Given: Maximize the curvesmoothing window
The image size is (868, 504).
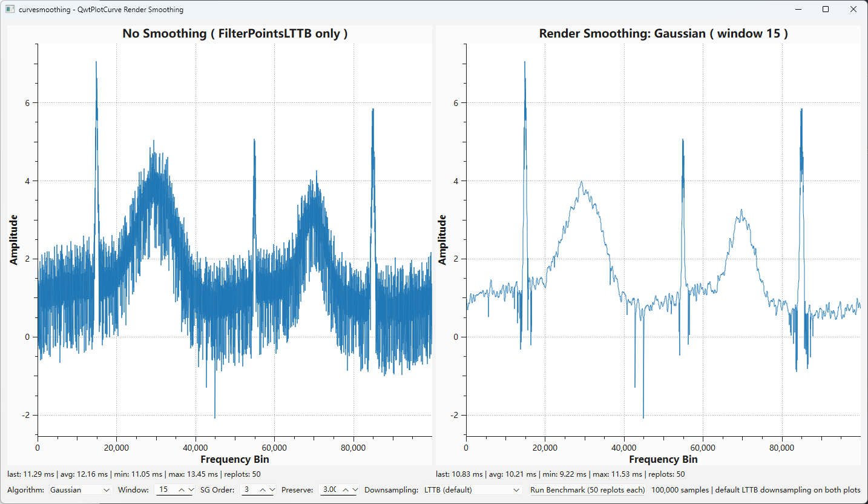Looking at the screenshot, I should (x=826, y=10).
